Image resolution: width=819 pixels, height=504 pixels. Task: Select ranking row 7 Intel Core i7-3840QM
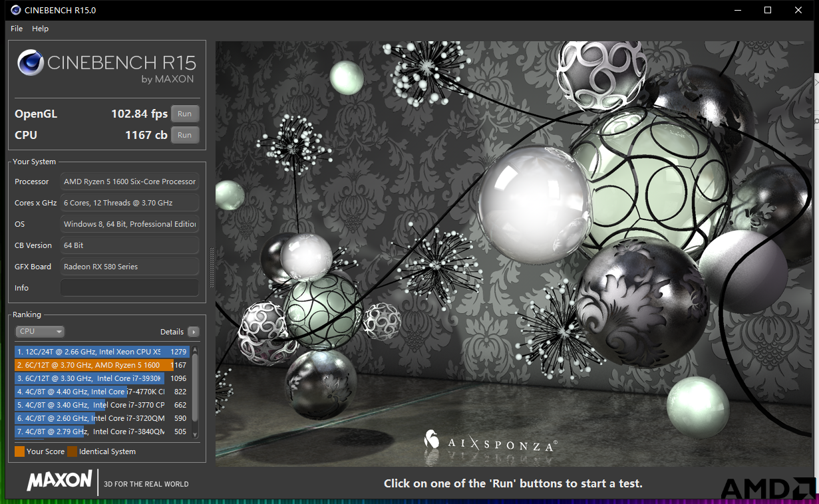point(102,432)
